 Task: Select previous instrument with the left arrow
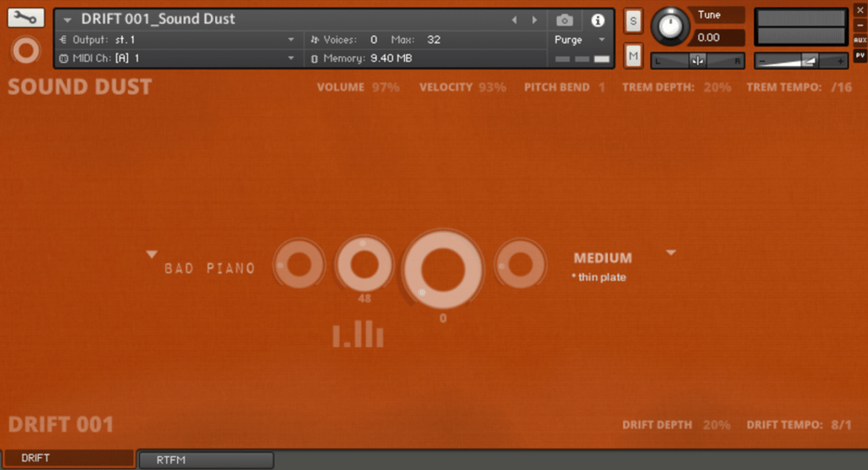click(515, 20)
